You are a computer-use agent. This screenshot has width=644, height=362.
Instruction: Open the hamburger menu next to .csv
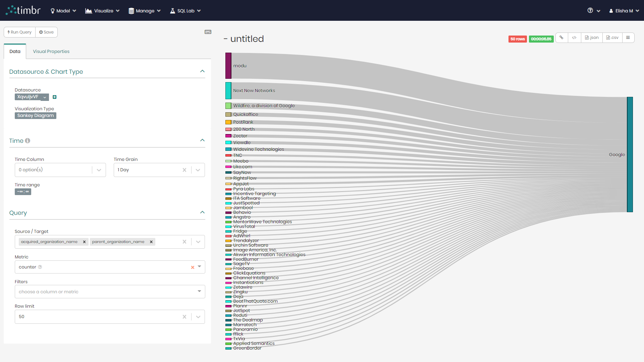click(628, 38)
